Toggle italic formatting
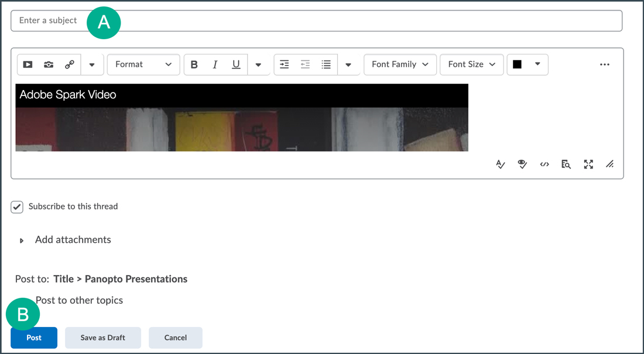 click(215, 64)
